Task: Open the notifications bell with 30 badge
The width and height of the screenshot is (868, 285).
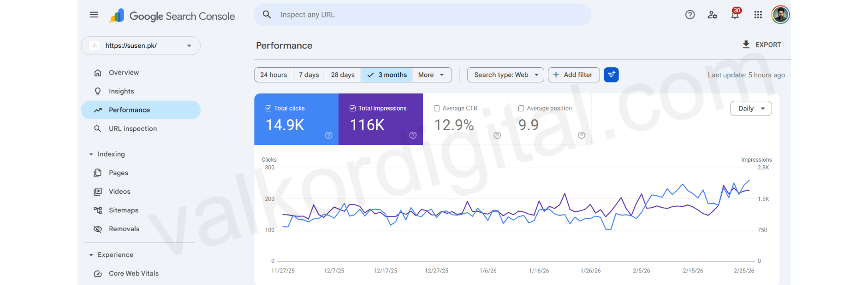Action: [x=735, y=15]
